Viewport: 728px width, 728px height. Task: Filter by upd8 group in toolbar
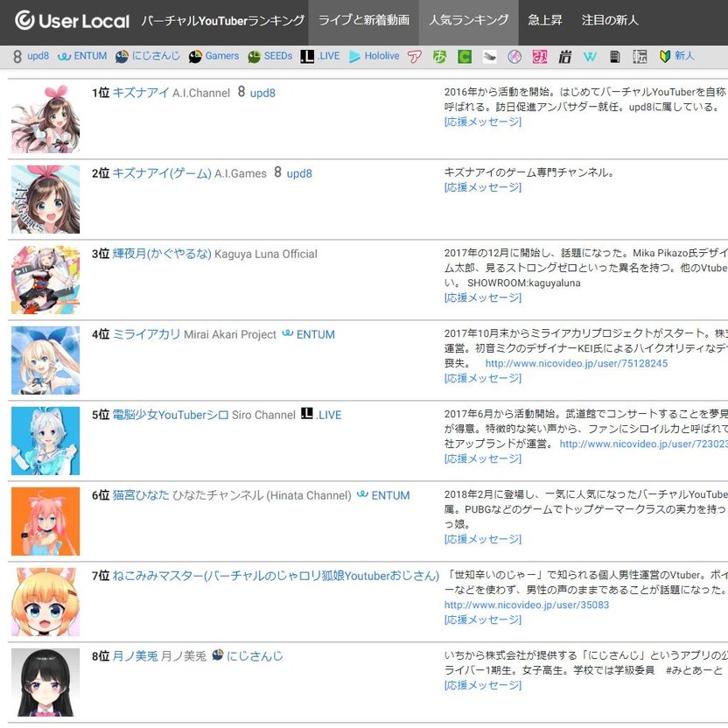31,56
